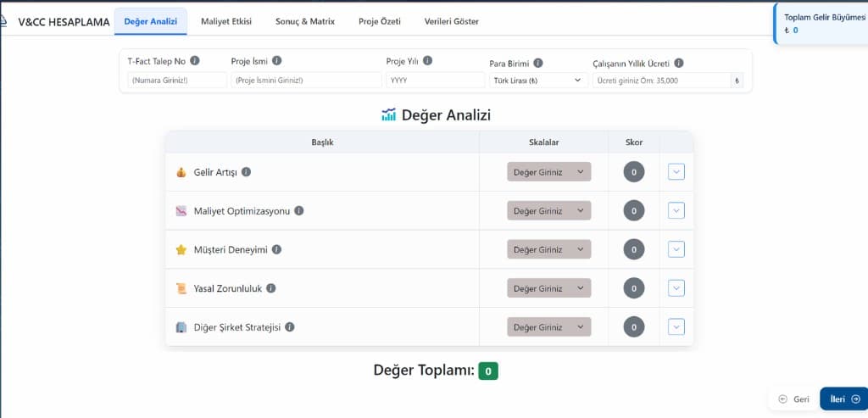Click the chart icon beside Değer Analizi heading
The image size is (868, 418).
coord(388,114)
